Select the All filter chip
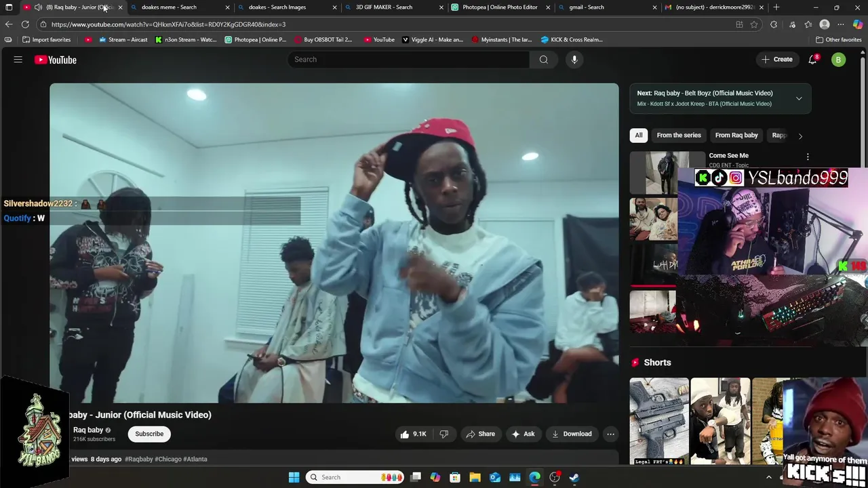Screen dimensions: 868x488 pos(638,136)
